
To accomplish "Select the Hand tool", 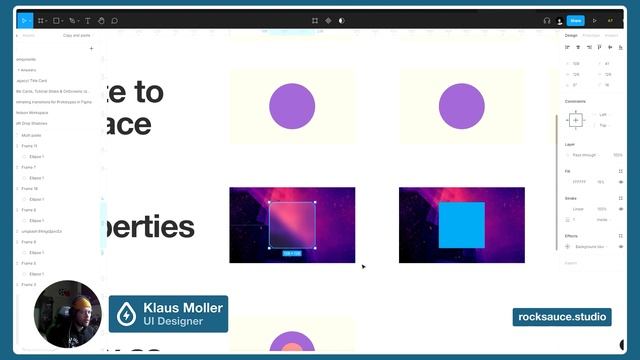I will point(101,20).
